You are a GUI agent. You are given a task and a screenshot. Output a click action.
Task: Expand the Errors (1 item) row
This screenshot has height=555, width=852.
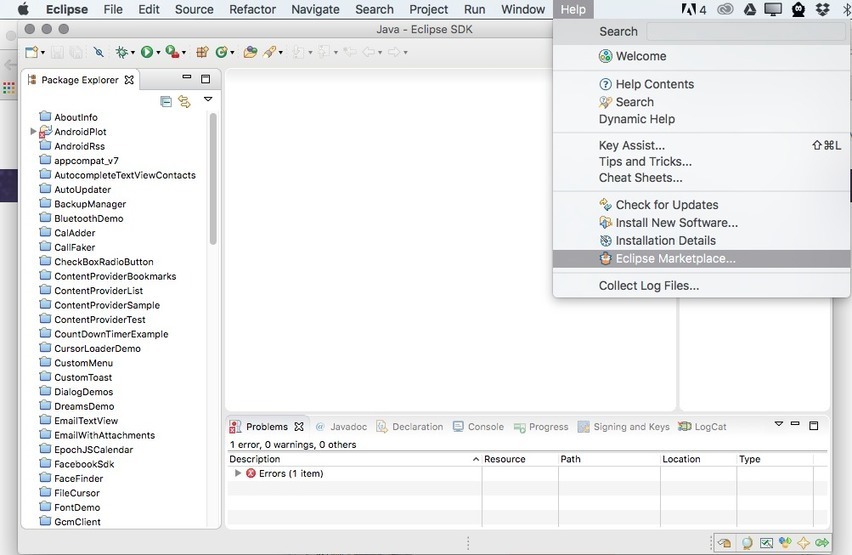coord(237,473)
